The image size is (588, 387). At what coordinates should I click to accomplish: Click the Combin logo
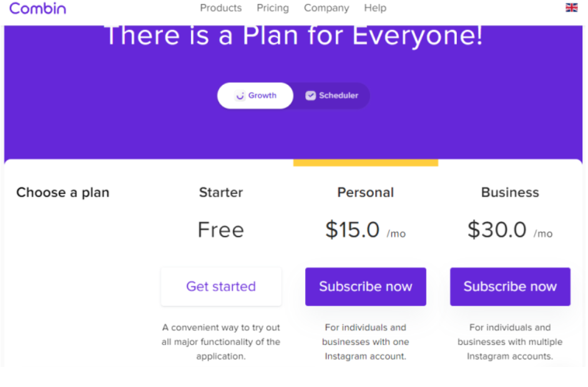(37, 8)
